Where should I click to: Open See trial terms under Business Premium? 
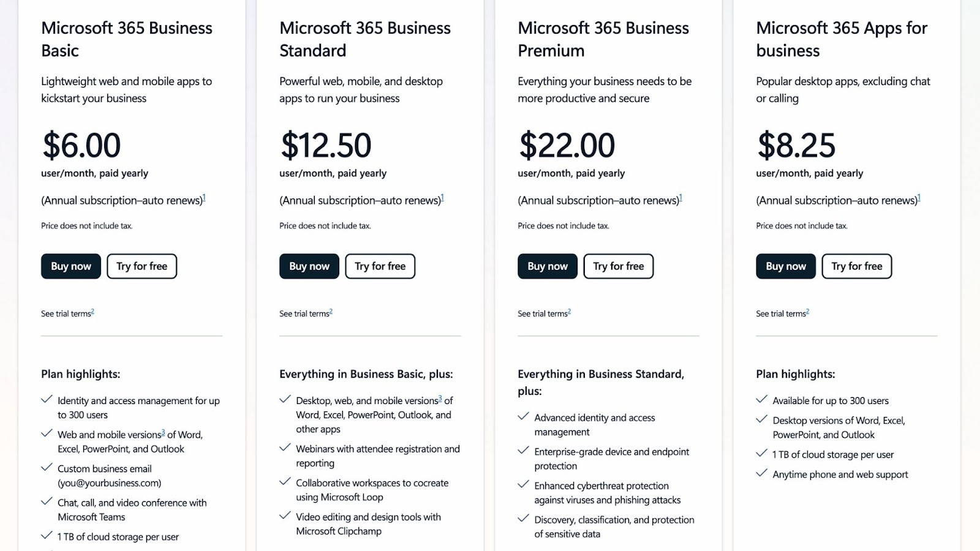pos(542,313)
